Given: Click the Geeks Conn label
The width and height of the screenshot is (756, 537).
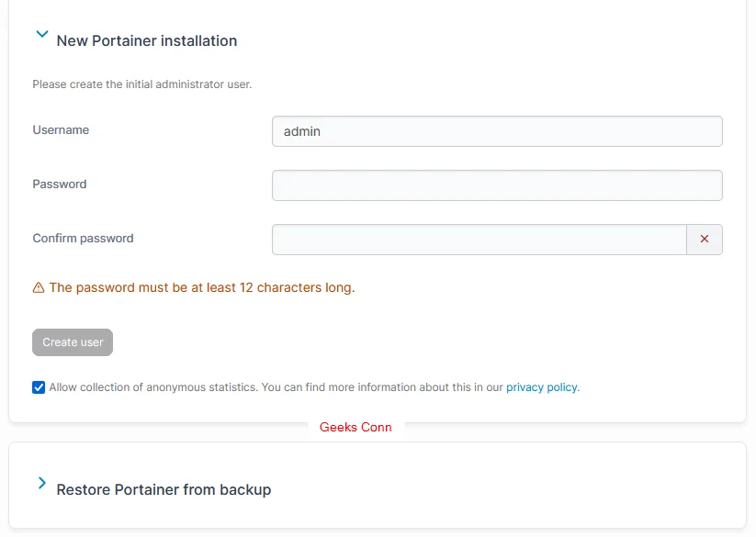Looking at the screenshot, I should tap(355, 427).
